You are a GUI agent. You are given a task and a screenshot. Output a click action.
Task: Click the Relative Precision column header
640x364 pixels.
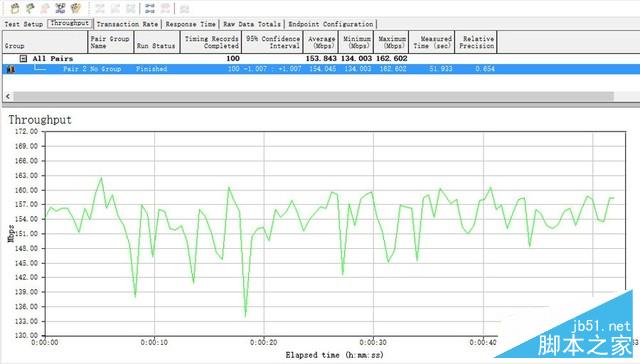click(476, 42)
